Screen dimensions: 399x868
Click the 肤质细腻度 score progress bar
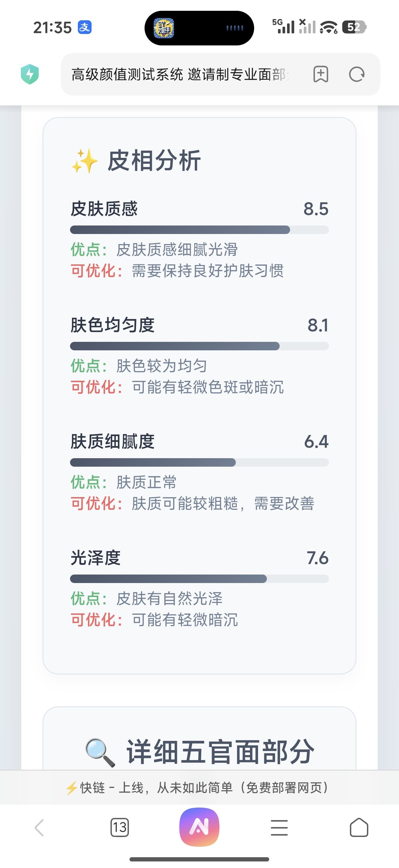point(199,462)
